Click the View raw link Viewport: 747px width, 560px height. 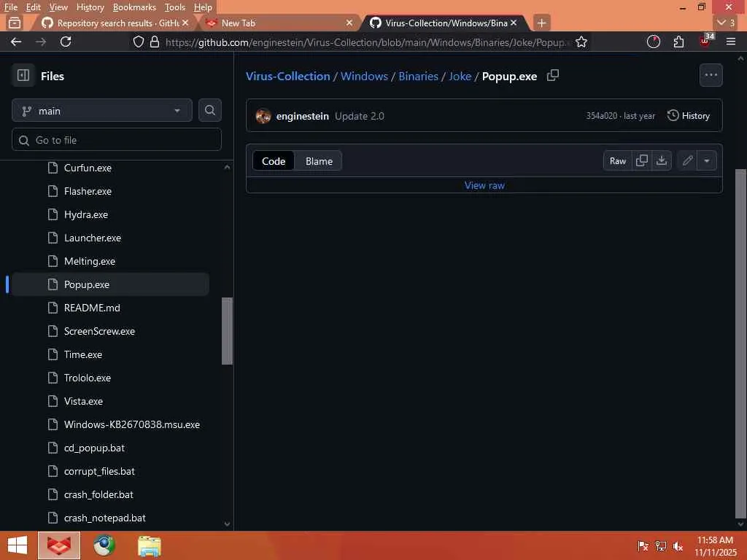click(x=484, y=185)
